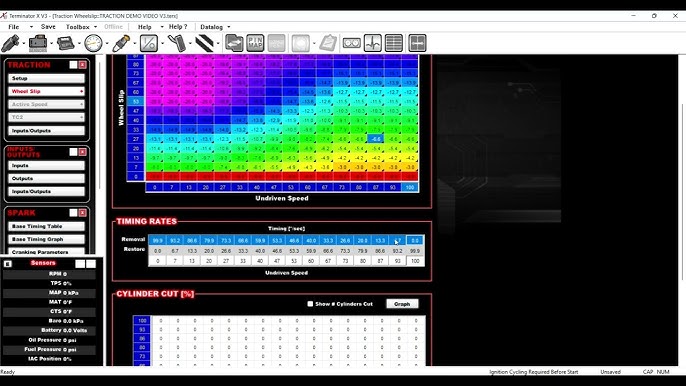The width and height of the screenshot is (686, 386).
Task: Click the main view vertical scrollbar
Action: coord(682,193)
